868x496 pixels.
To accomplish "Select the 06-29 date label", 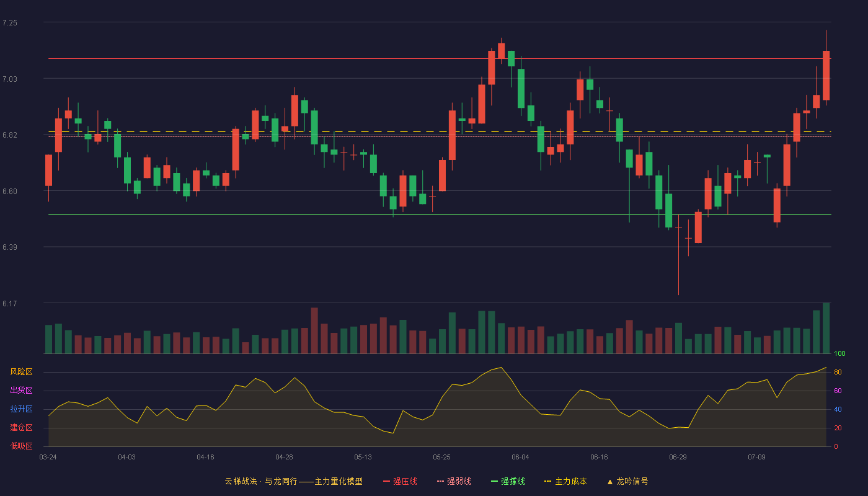I will click(678, 457).
